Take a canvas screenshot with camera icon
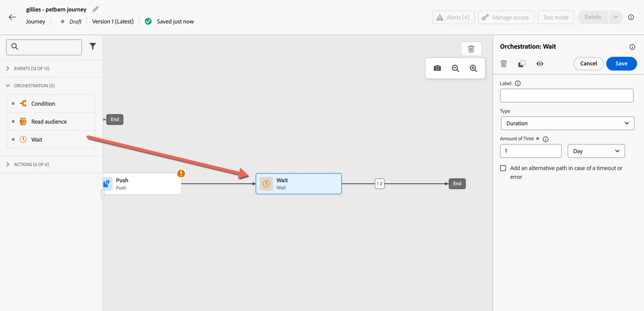 point(437,68)
